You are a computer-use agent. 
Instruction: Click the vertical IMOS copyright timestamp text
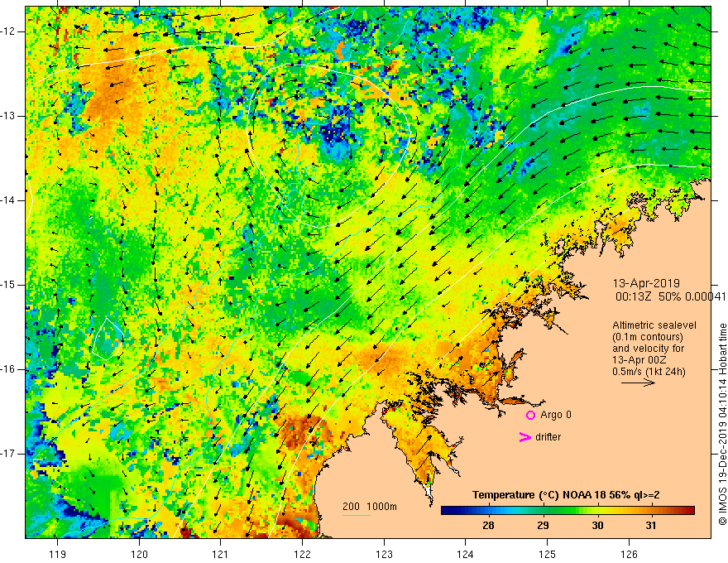coord(722,425)
